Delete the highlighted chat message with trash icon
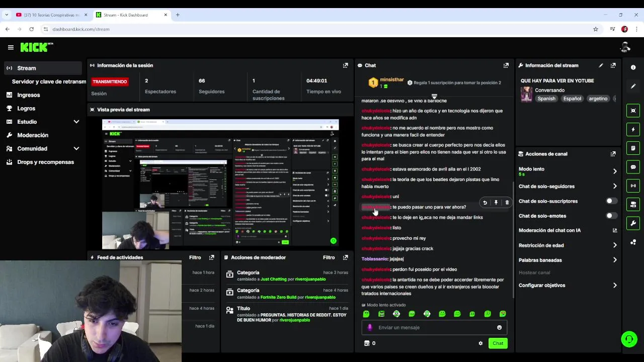The height and width of the screenshot is (362, 644). pyautogui.click(x=507, y=203)
